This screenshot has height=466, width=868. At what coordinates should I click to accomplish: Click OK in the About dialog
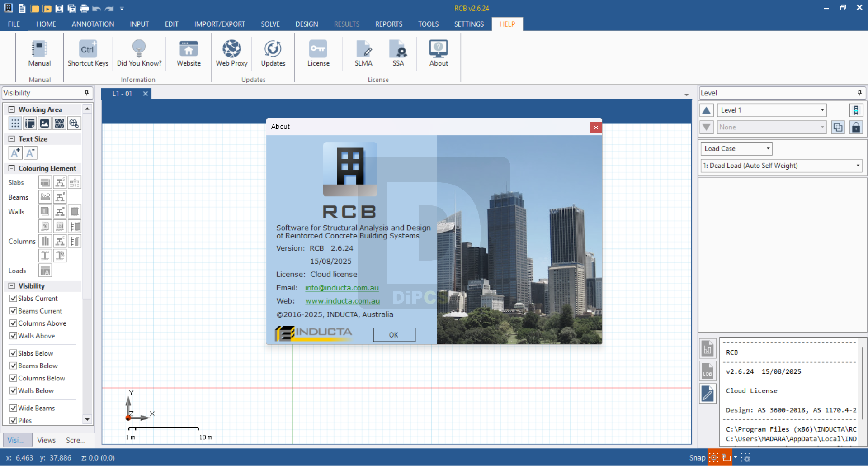point(394,335)
